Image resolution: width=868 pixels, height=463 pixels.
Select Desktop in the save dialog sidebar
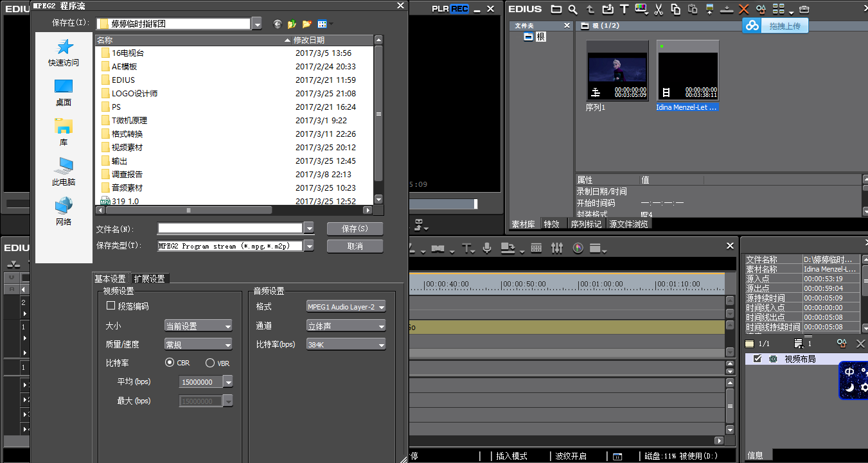pyautogui.click(x=64, y=92)
